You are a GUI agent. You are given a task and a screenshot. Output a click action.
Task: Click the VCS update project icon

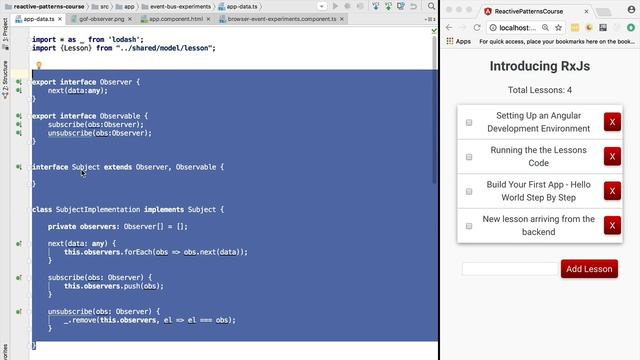point(376,6)
